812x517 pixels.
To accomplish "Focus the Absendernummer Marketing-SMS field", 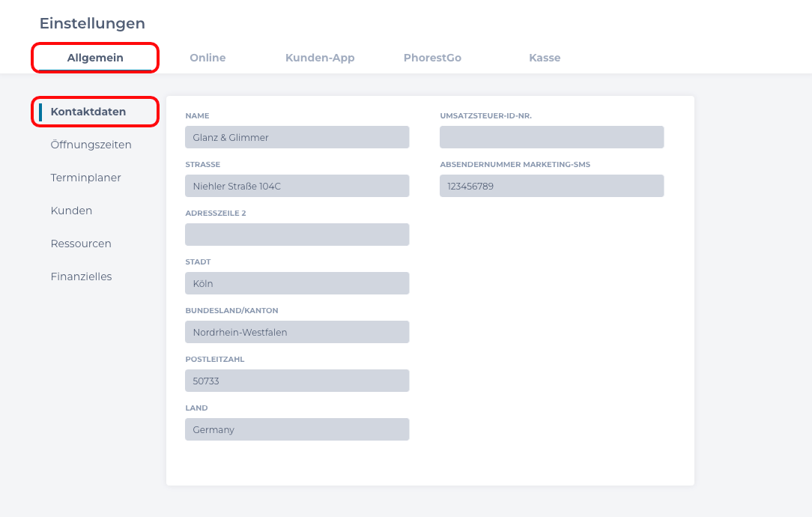I will point(551,186).
